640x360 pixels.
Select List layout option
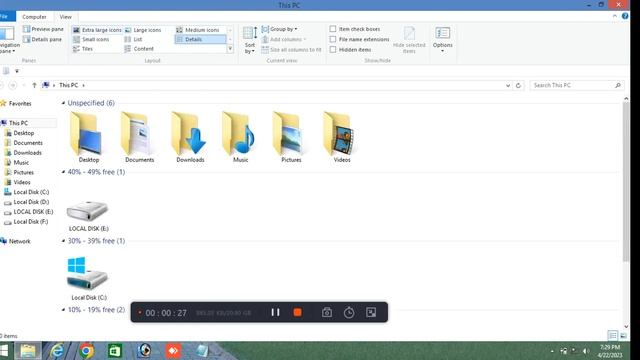[x=133, y=39]
